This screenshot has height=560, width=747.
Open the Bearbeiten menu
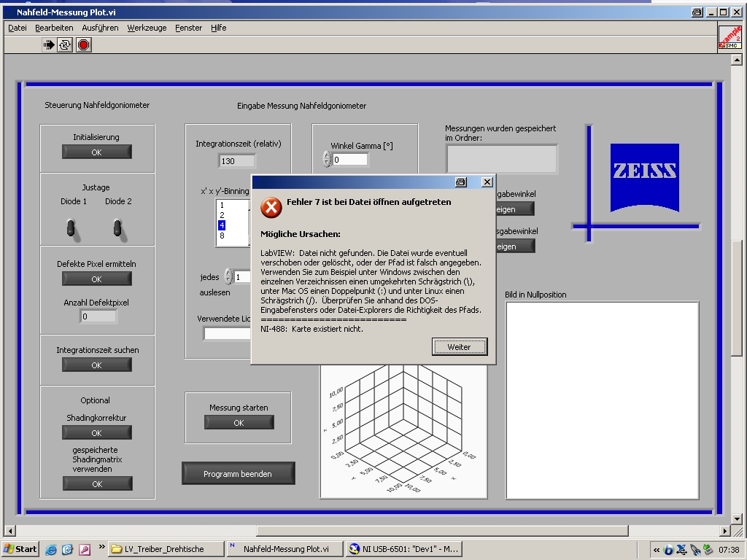click(x=54, y=28)
